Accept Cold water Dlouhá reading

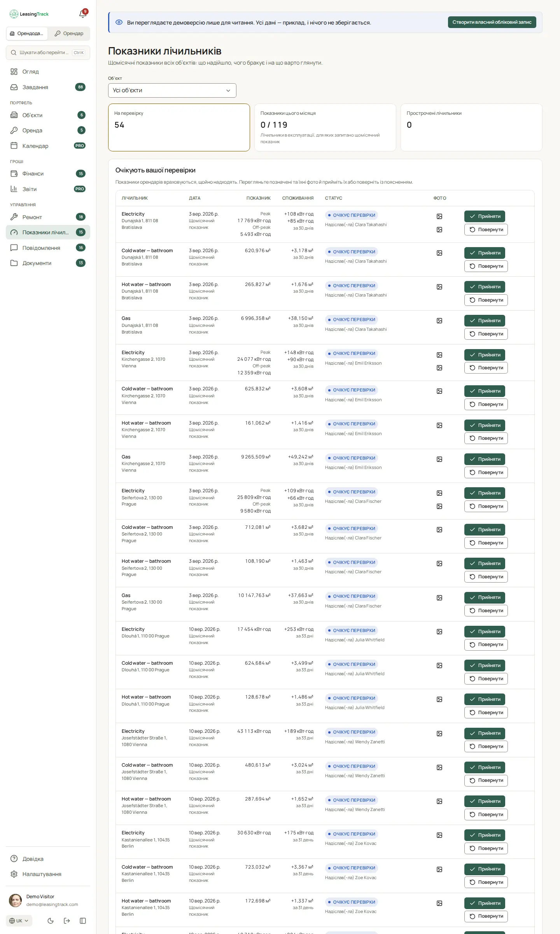[485, 665]
